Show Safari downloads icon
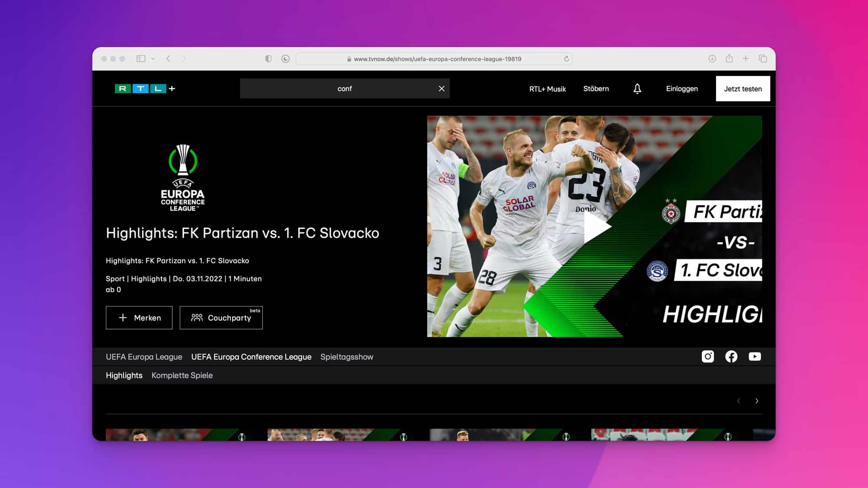The image size is (868, 488). click(x=712, y=59)
